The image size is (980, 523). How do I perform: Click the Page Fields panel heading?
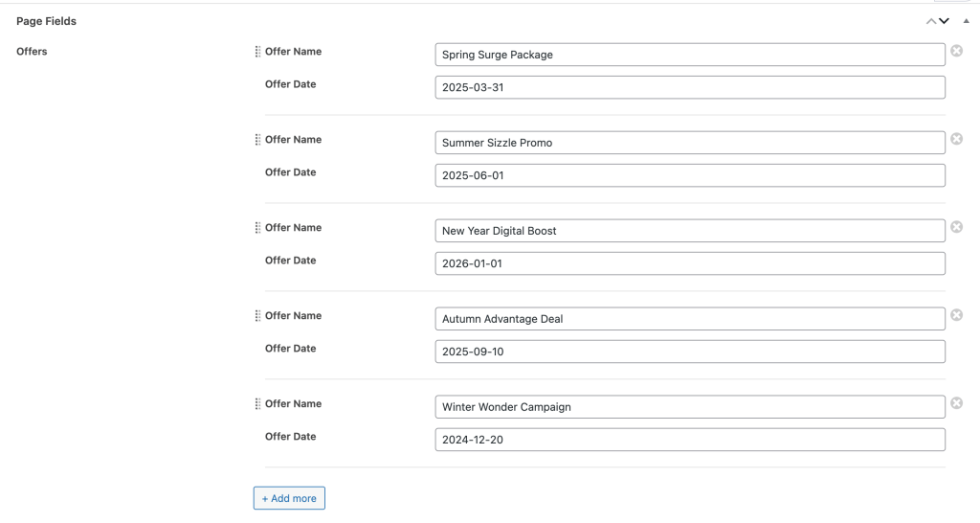pos(46,21)
